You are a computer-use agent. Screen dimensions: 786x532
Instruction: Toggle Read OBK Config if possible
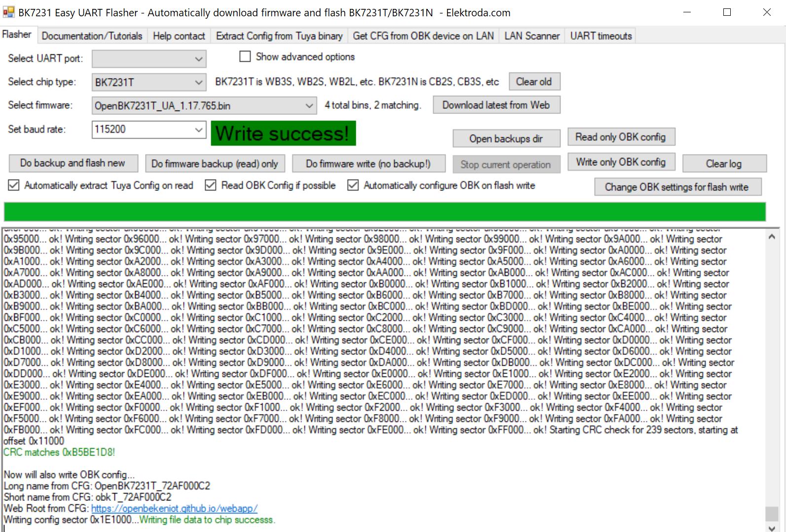(211, 186)
